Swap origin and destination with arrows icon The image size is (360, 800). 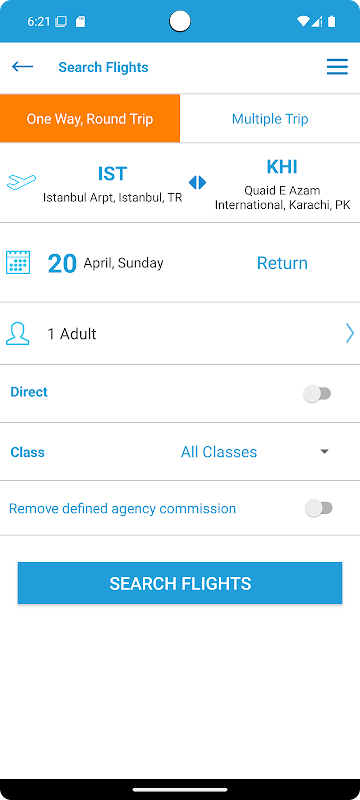pos(197,182)
